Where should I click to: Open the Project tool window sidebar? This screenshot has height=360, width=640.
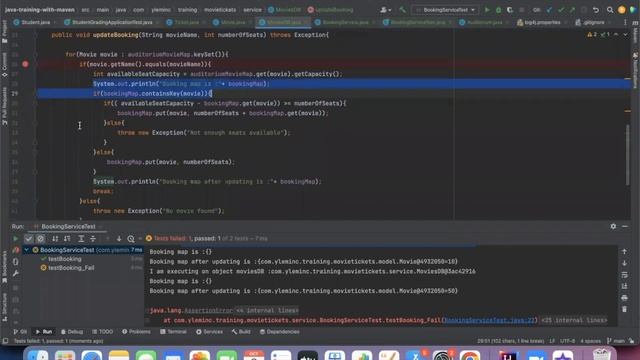click(x=4, y=32)
